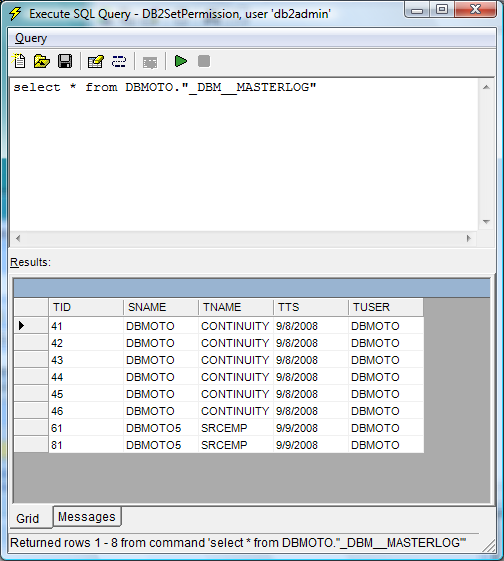Run query with green play button

coord(181,61)
